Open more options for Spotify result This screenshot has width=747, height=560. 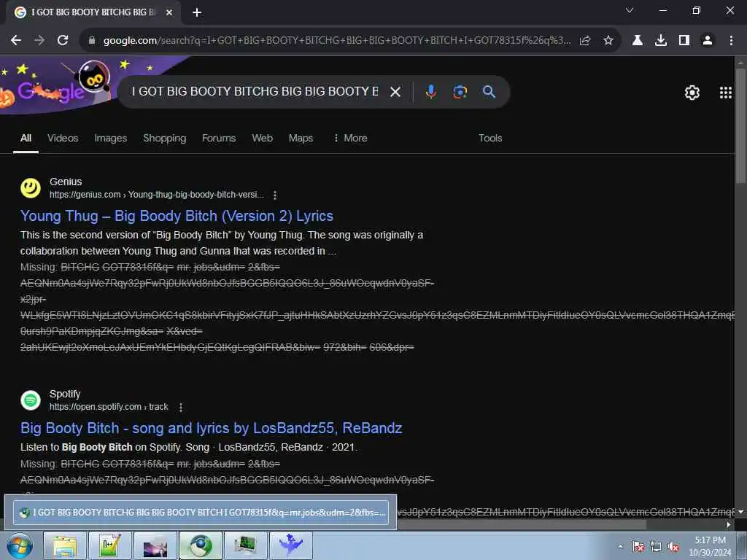coord(181,407)
